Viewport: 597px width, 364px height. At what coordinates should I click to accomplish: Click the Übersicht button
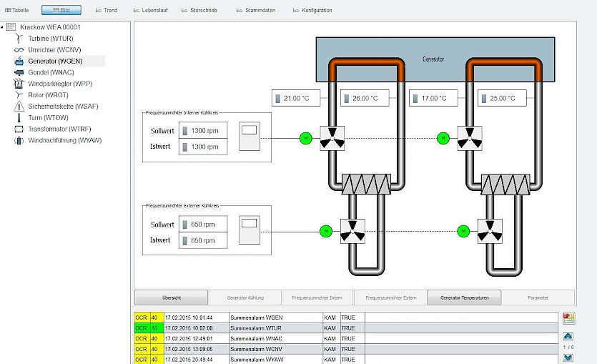172,297
